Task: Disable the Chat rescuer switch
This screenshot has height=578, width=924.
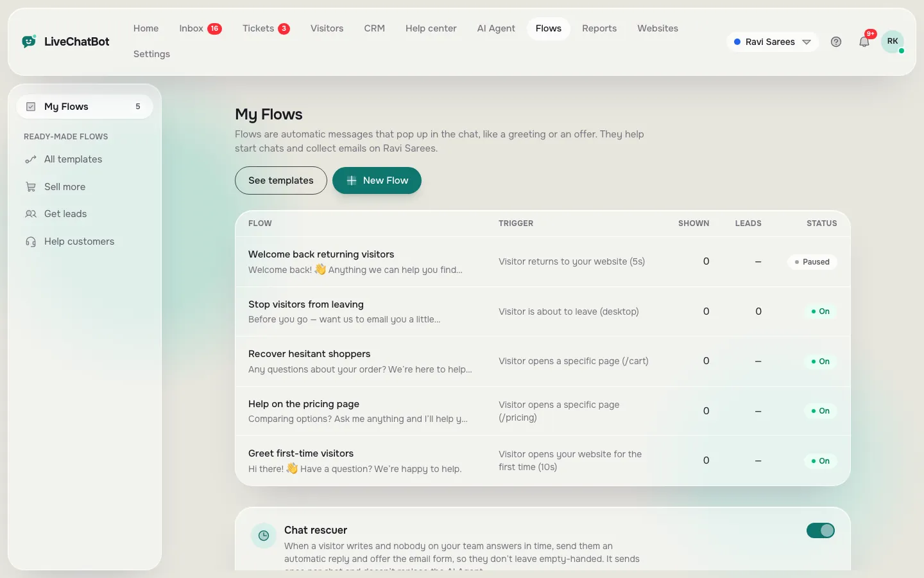Action: click(821, 530)
